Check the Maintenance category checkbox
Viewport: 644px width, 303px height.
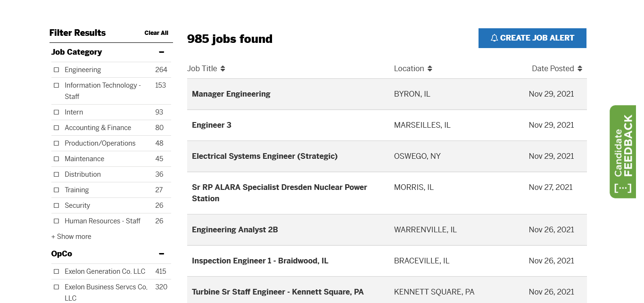coord(57,159)
